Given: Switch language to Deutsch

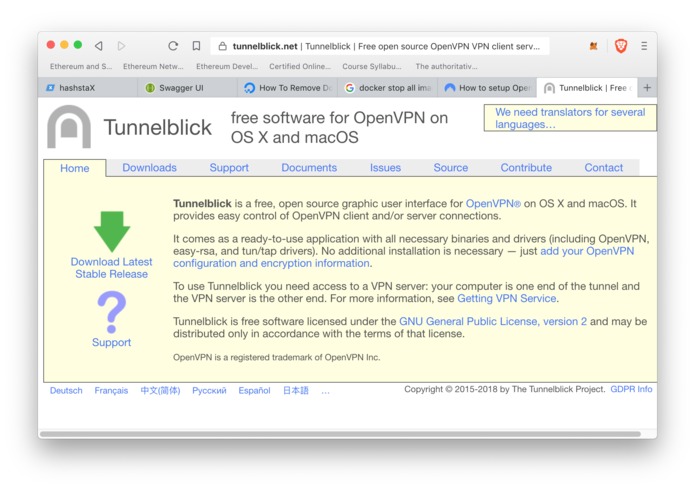Looking at the screenshot, I should pos(66,390).
